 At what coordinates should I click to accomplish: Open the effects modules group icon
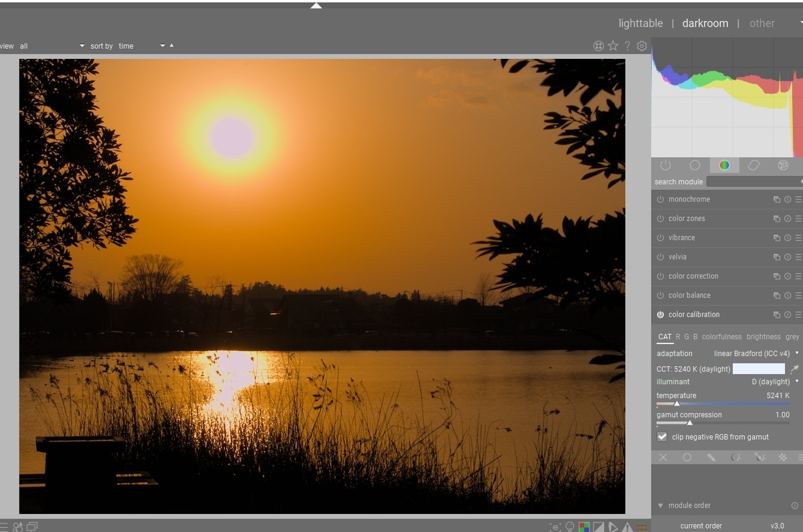coord(783,165)
